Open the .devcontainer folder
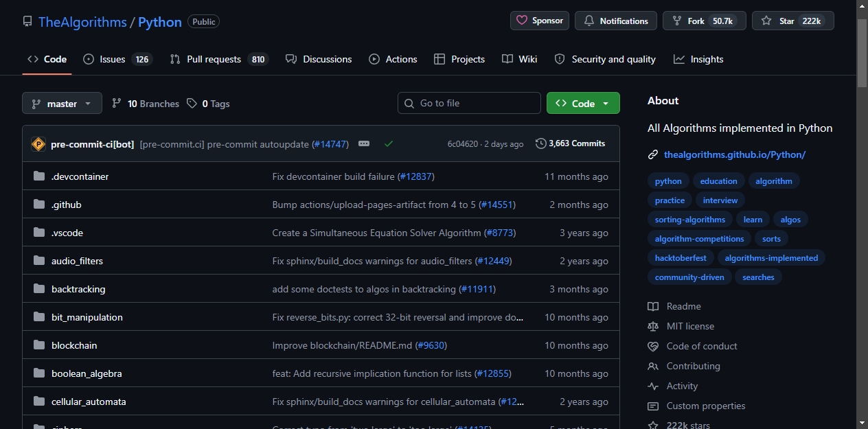Screen dimensions: 868x429 point(80,176)
